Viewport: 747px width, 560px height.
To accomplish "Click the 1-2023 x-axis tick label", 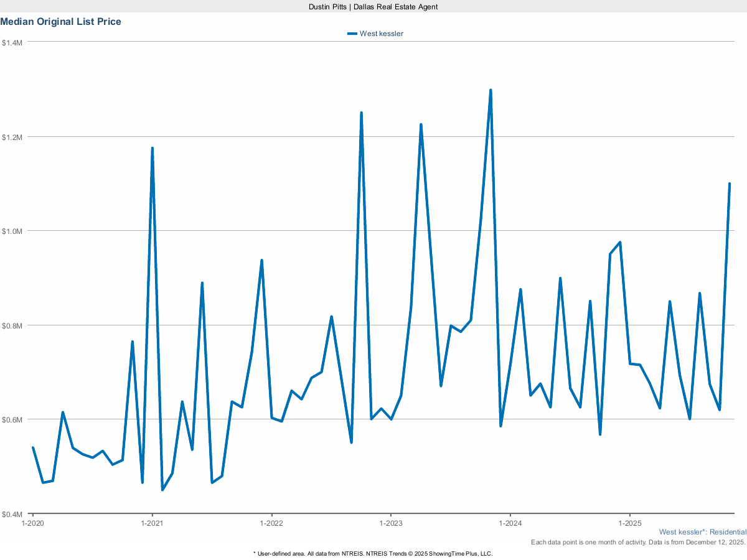I will point(390,523).
